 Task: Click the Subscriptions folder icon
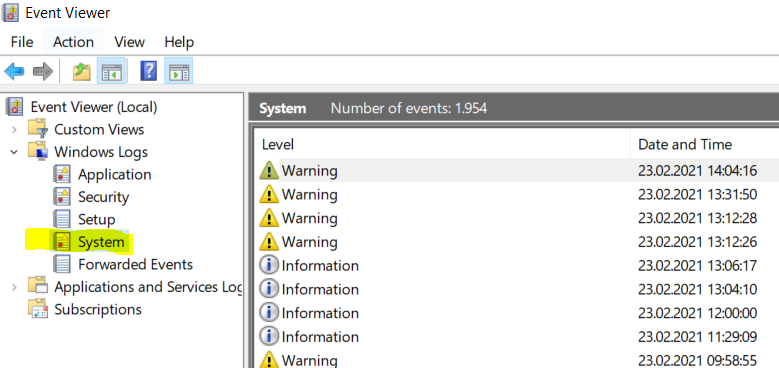(x=38, y=309)
